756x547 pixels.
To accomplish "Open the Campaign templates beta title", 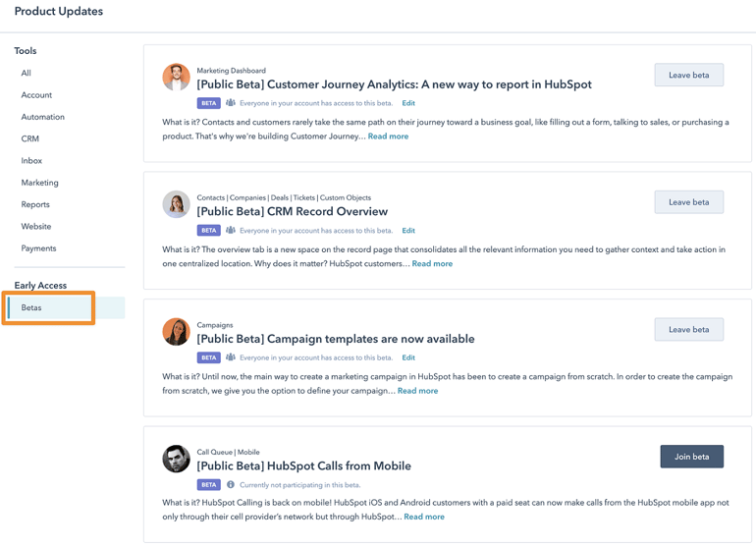I will pos(335,339).
